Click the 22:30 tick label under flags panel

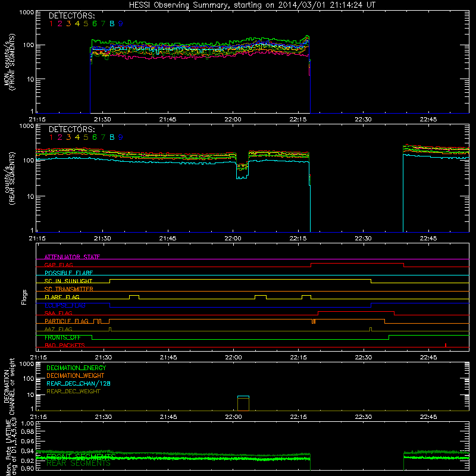pos(364,358)
